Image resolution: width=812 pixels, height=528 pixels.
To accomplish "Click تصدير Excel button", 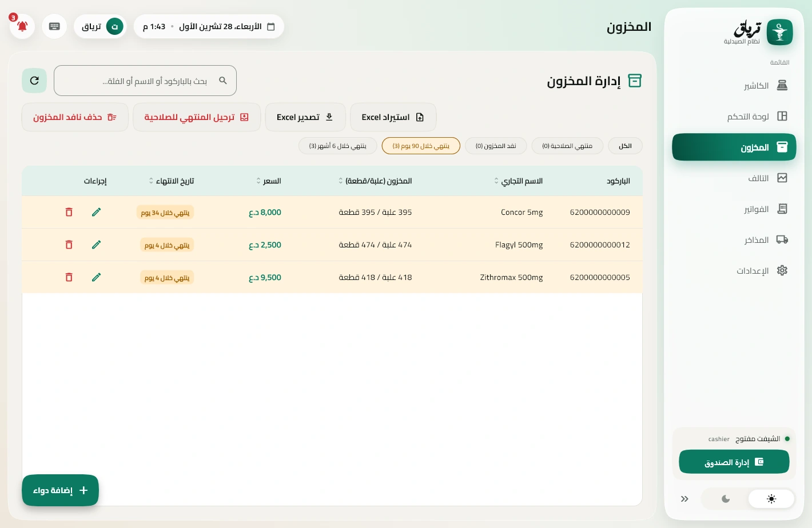I will [x=305, y=117].
